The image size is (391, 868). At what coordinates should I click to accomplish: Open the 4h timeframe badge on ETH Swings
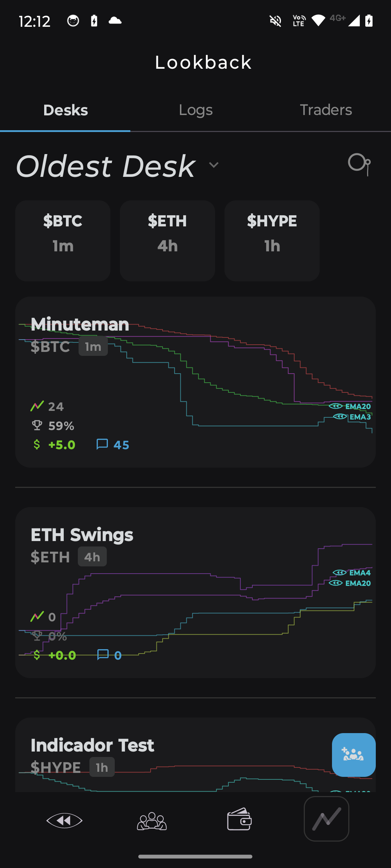click(92, 557)
